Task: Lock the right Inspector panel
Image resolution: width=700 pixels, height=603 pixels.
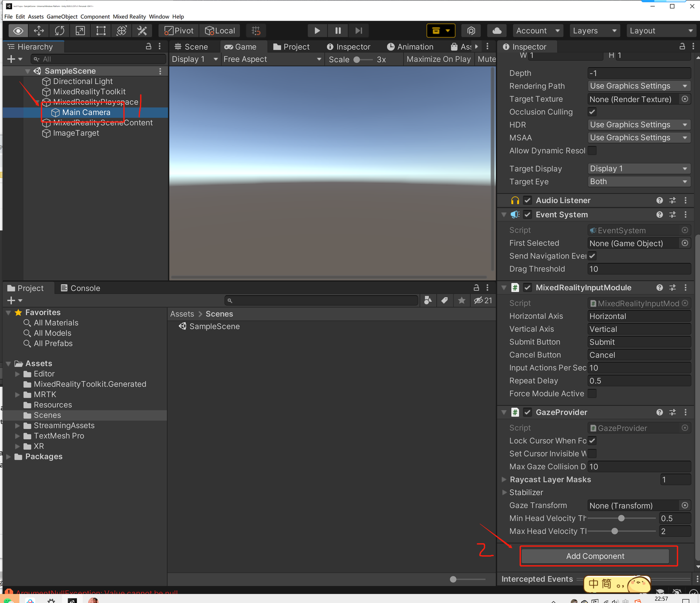Action: pyautogui.click(x=682, y=46)
